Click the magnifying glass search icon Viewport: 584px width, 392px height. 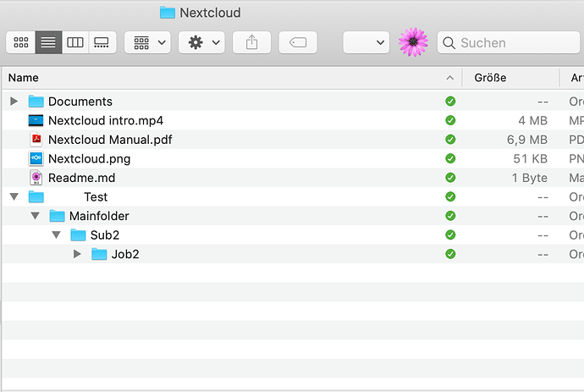click(449, 43)
